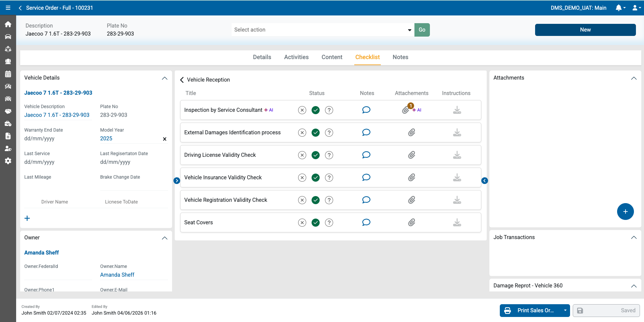Expand Print Sales Order dropdown arrow

(565, 311)
